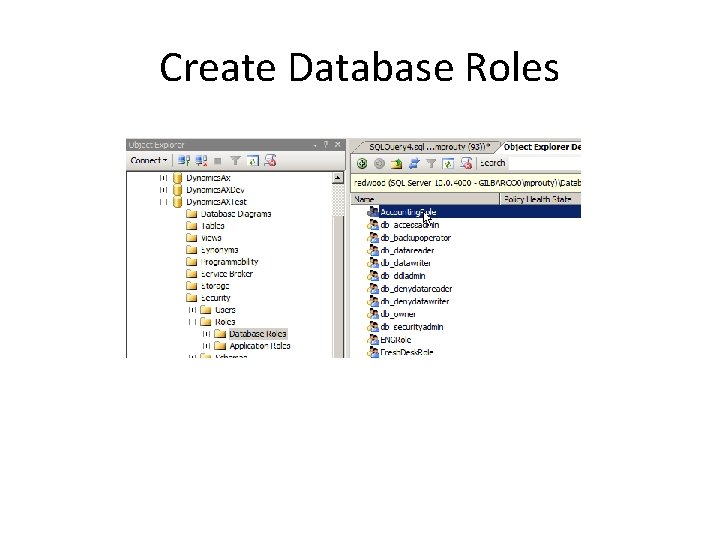Toggle the Object Explorer auto-hide pin

(326, 145)
